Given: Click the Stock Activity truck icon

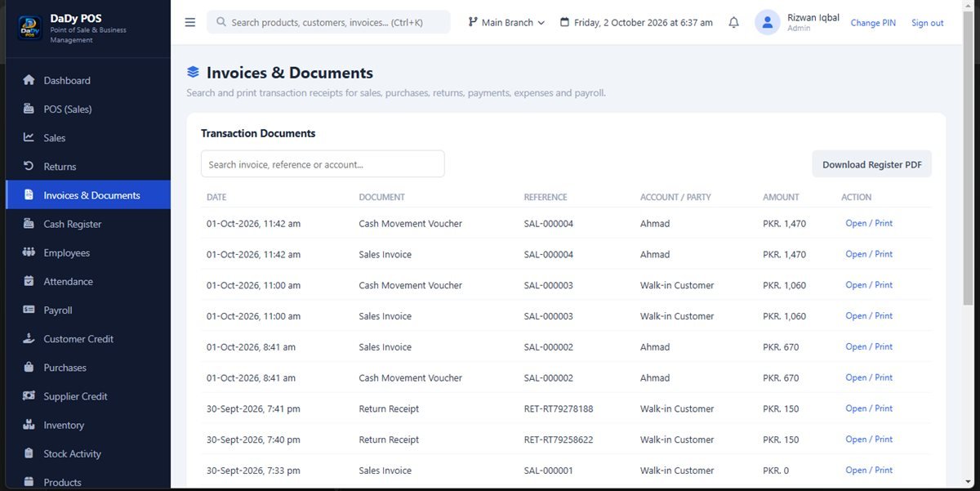Looking at the screenshot, I should (29, 453).
